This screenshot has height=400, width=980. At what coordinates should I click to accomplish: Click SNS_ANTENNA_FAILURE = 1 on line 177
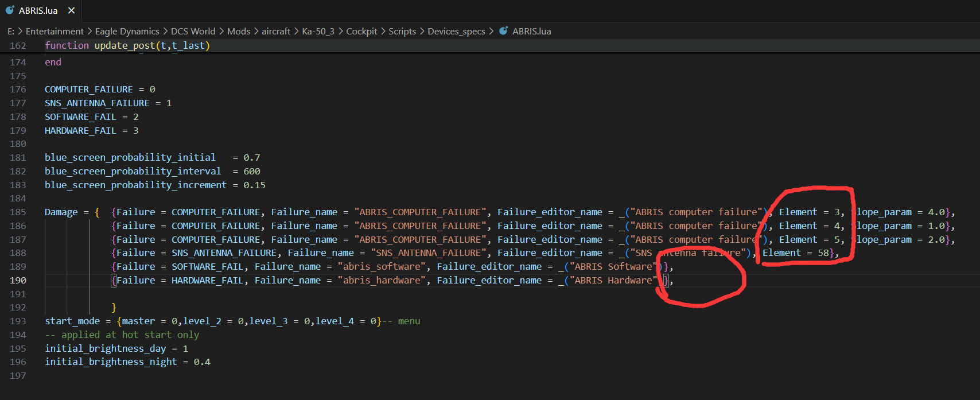tap(108, 103)
